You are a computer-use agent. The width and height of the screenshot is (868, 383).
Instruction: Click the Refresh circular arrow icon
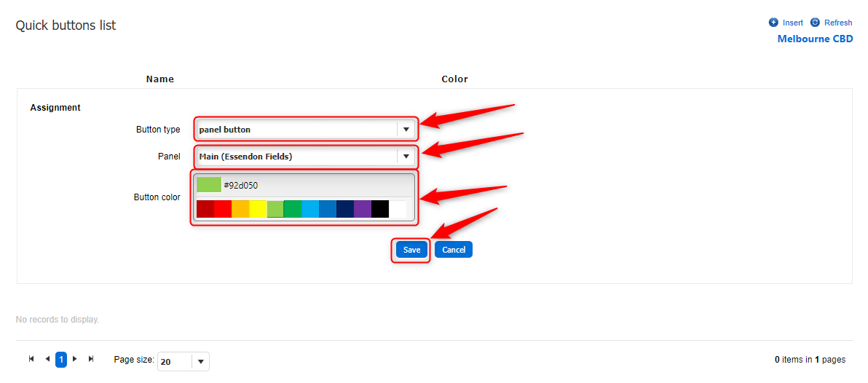pyautogui.click(x=814, y=23)
